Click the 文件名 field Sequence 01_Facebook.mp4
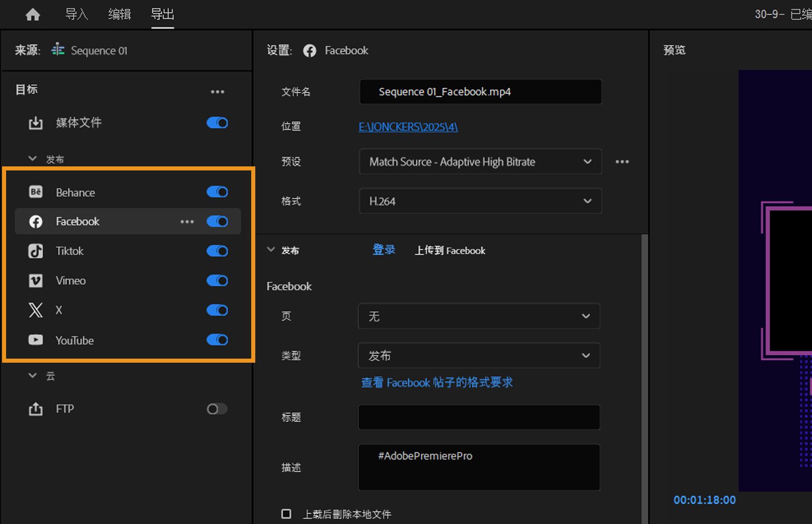Screen dimensions: 812x524 point(481,92)
